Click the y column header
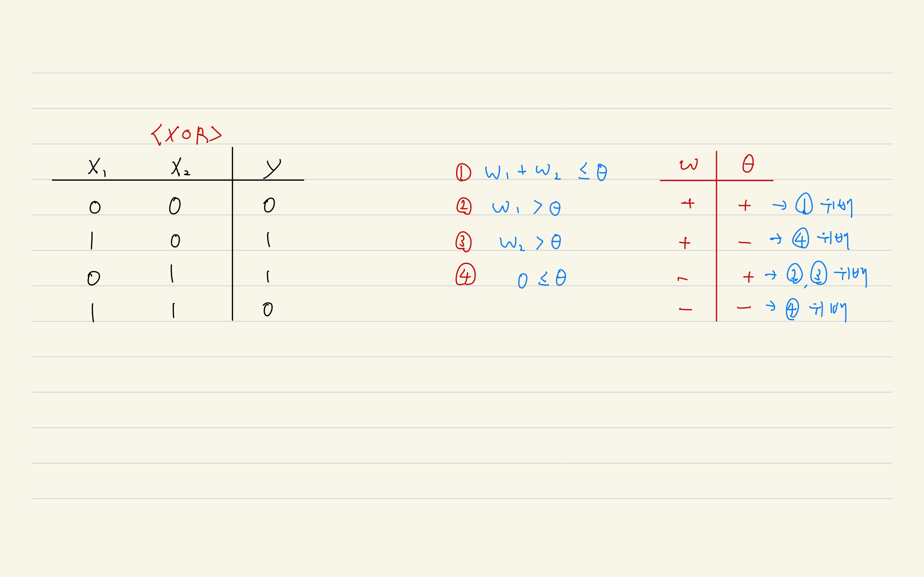 coord(273,168)
